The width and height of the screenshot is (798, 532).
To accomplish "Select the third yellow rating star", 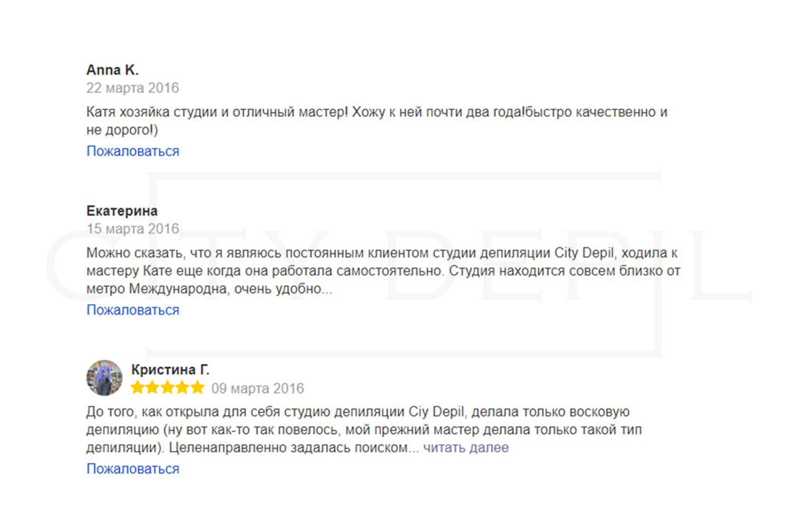I will (x=168, y=388).
